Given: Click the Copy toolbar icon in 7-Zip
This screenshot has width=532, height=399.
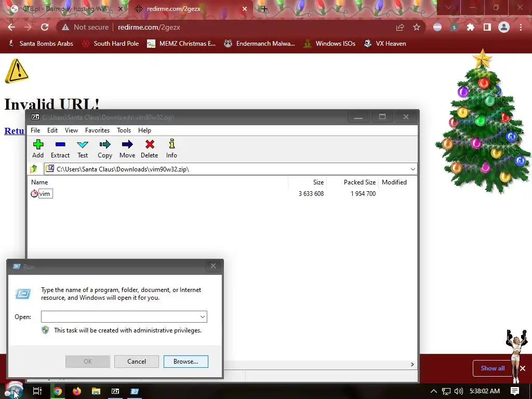Looking at the screenshot, I should click(x=105, y=149).
